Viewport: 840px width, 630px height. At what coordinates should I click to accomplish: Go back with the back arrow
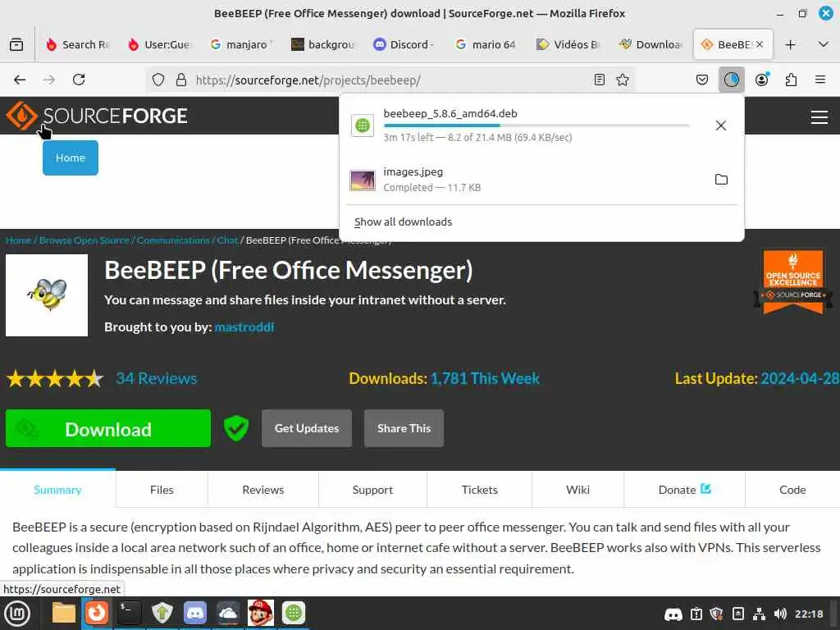[x=20, y=80]
